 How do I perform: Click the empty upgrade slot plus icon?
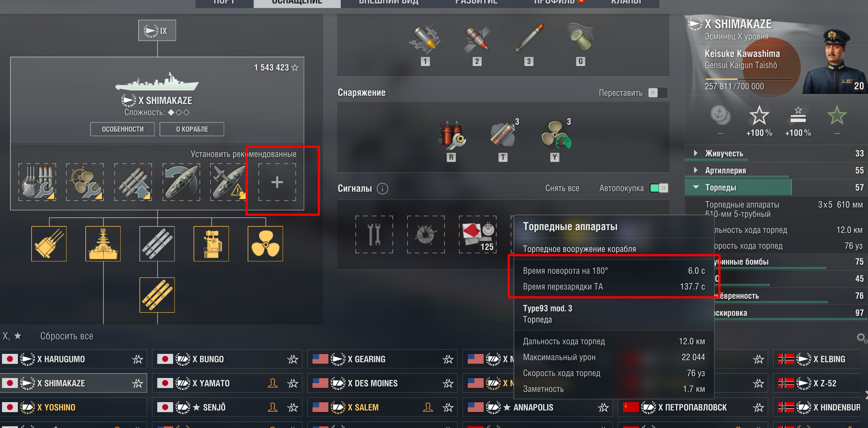tap(277, 182)
